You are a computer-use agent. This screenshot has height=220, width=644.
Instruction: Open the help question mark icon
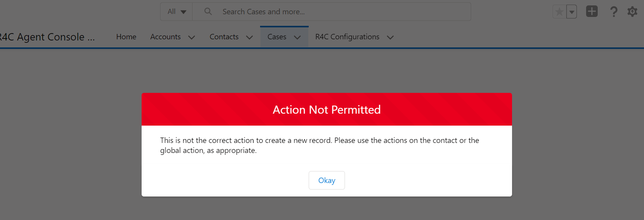coord(614,12)
